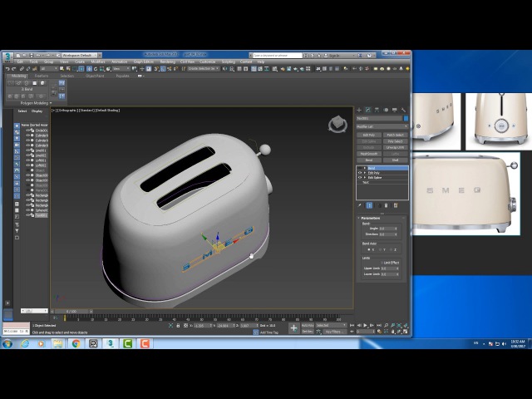The width and height of the screenshot is (532, 399).
Task: Click the Patch Select modifier button
Action: (x=396, y=135)
